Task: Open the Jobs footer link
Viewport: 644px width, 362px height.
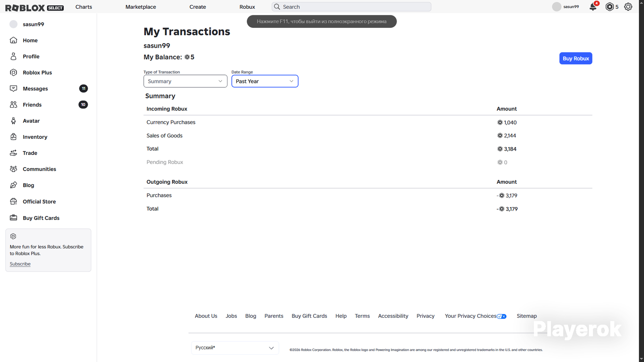Action: pos(231,316)
